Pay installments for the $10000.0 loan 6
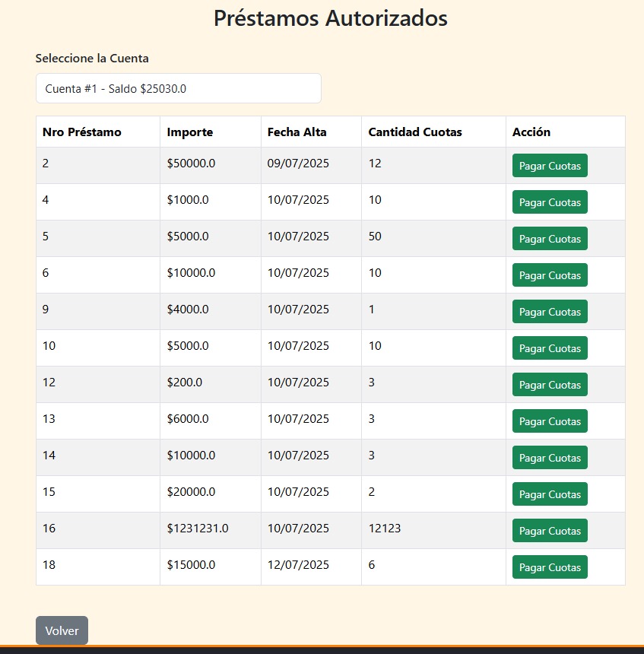This screenshot has height=654, width=644. pyautogui.click(x=550, y=275)
